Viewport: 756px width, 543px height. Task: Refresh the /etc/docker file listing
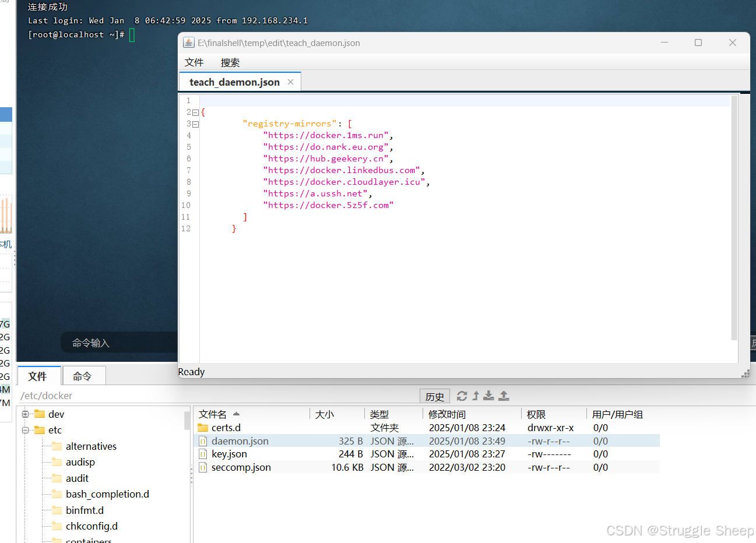[x=462, y=396]
